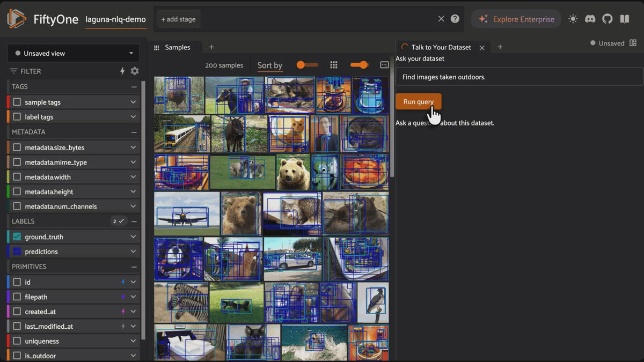The height and width of the screenshot is (362, 644).
Task: Open the grid columns icon in samples toolbar
Action: 334,65
